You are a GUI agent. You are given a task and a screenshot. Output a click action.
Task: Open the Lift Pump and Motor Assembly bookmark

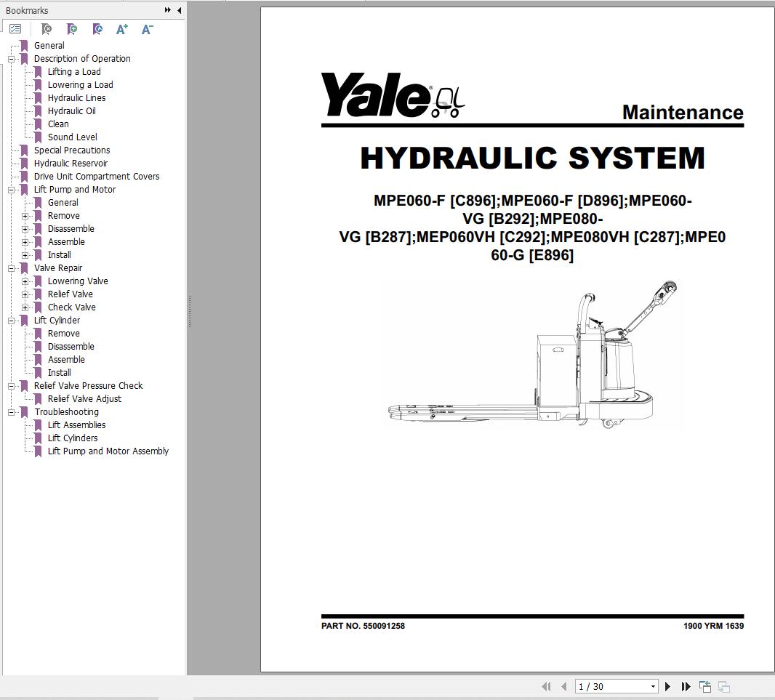point(108,451)
